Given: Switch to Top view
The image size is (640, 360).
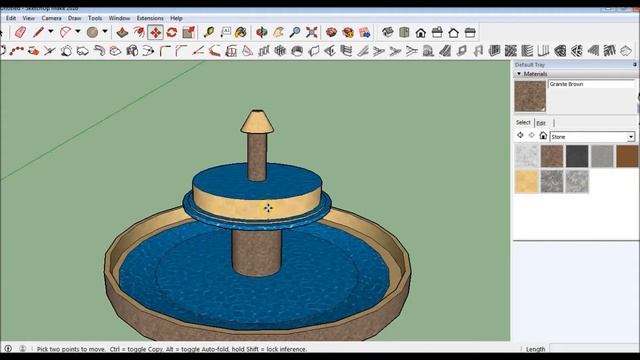Looking at the screenshot, I should [404, 32].
